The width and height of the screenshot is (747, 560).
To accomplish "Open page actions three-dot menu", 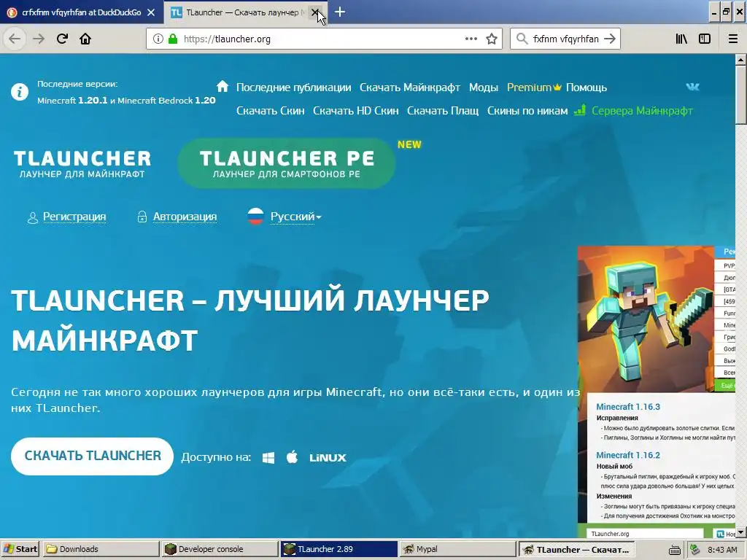I will (x=471, y=39).
